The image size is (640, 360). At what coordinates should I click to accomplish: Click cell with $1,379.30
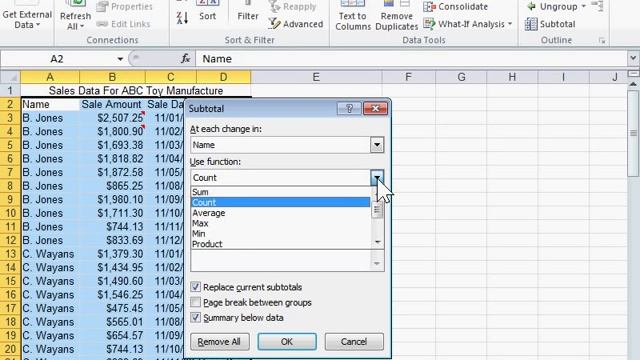point(112,254)
